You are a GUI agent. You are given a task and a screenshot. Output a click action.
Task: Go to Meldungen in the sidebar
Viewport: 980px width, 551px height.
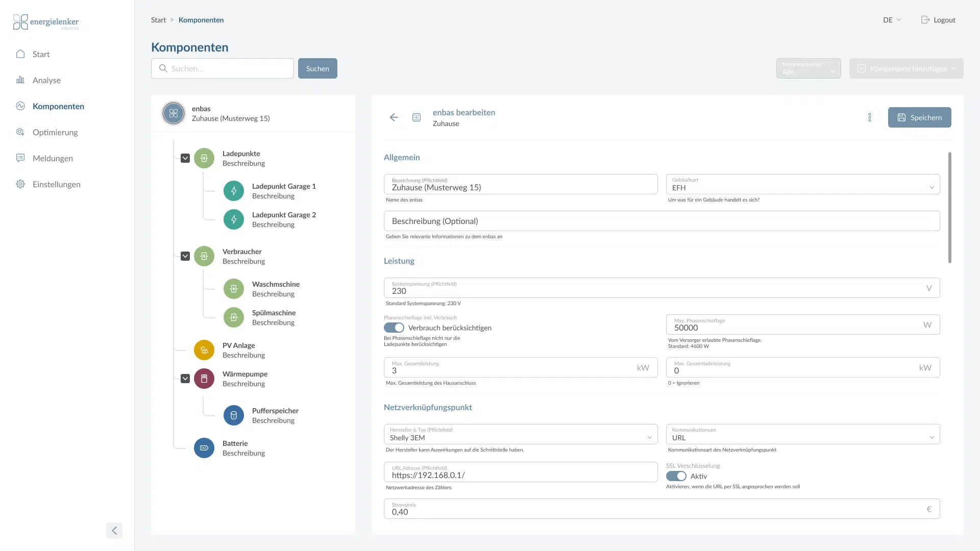[53, 158]
